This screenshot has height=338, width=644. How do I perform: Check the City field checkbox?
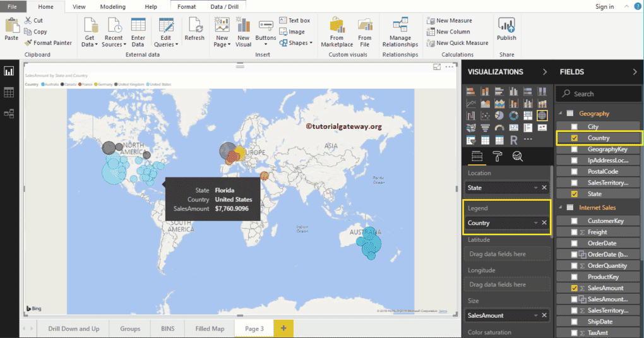pyautogui.click(x=574, y=127)
